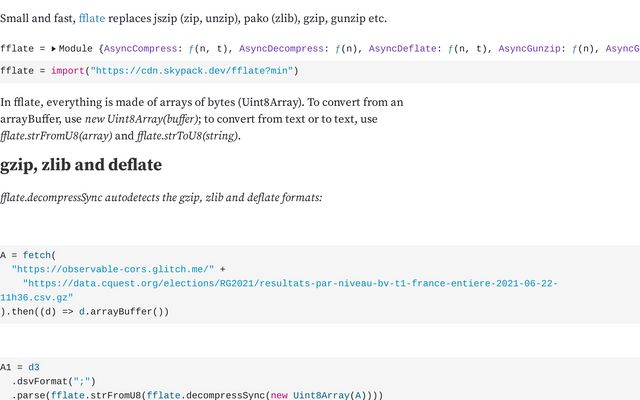Image resolution: width=640 pixels, height=400 pixels.
Task: Focus the fflate import code cell
Action: (x=320, y=71)
